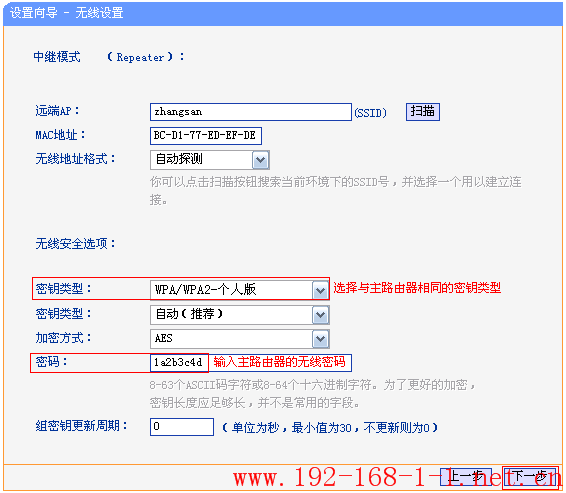Click the 组密钥更新周期 input field
Screen dimensions: 566x493
tap(182, 427)
